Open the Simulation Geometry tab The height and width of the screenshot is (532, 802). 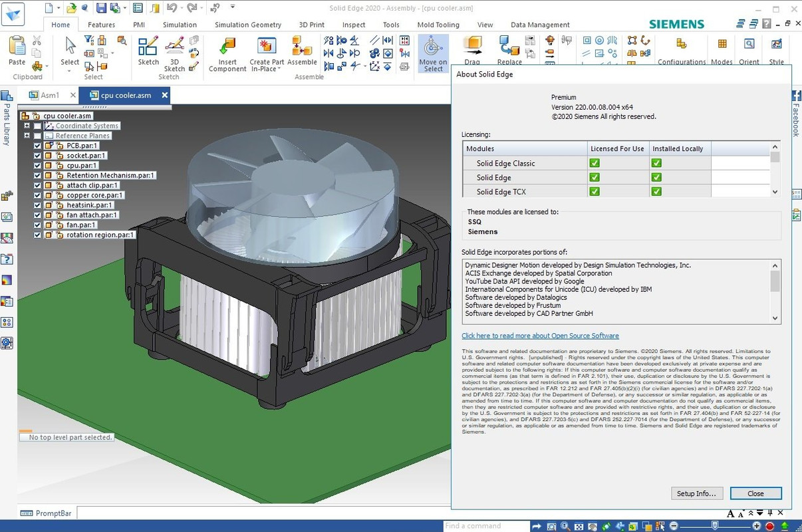click(x=248, y=25)
